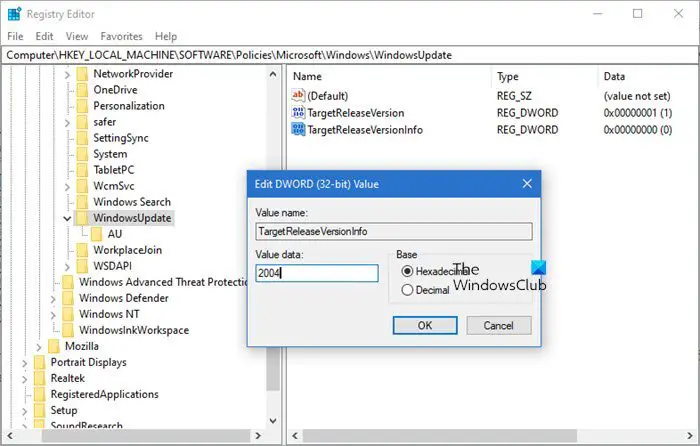Image resolution: width=700 pixels, height=446 pixels.
Task: Select the Windows NT folder icon
Action: click(x=68, y=315)
